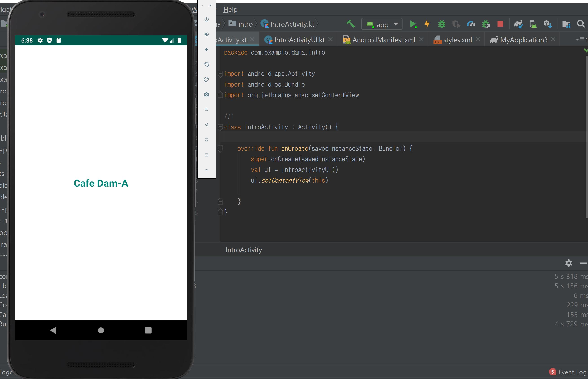Mute audio with the volume-down control

pos(207,49)
